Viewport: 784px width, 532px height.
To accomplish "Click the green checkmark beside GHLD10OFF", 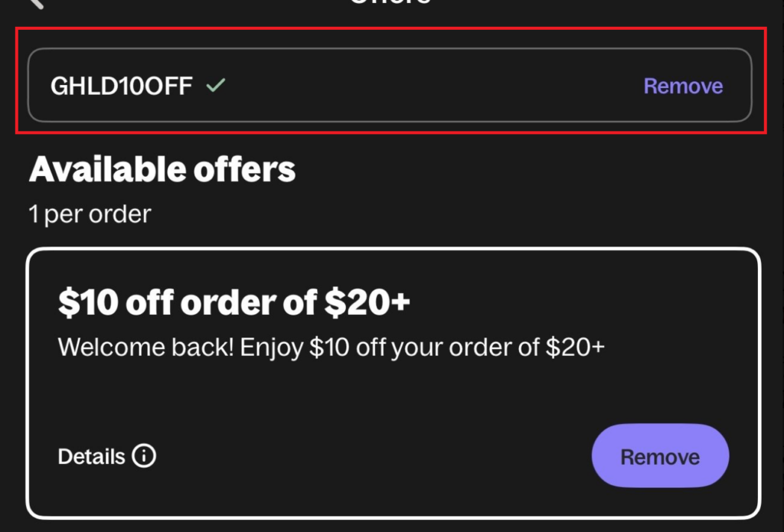I will tap(216, 86).
